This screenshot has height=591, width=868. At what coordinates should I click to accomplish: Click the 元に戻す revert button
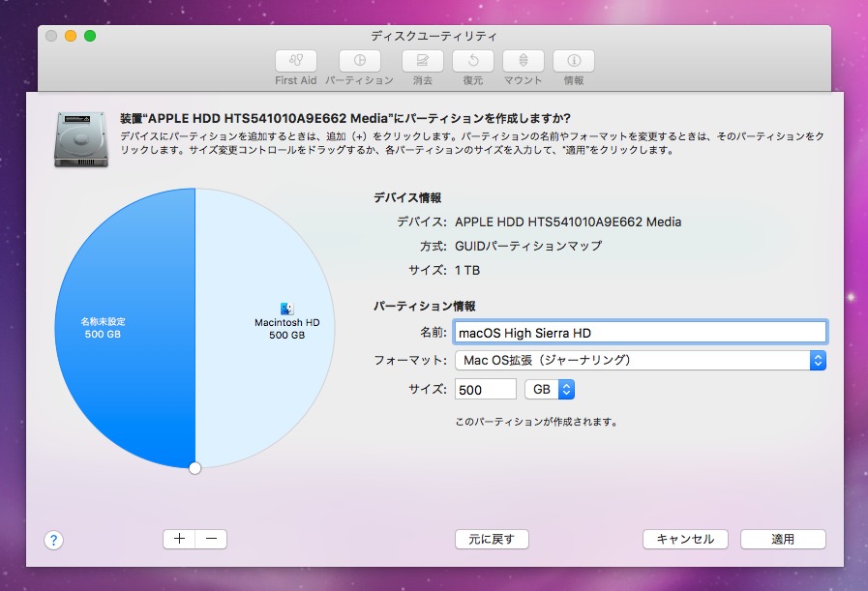(492, 539)
